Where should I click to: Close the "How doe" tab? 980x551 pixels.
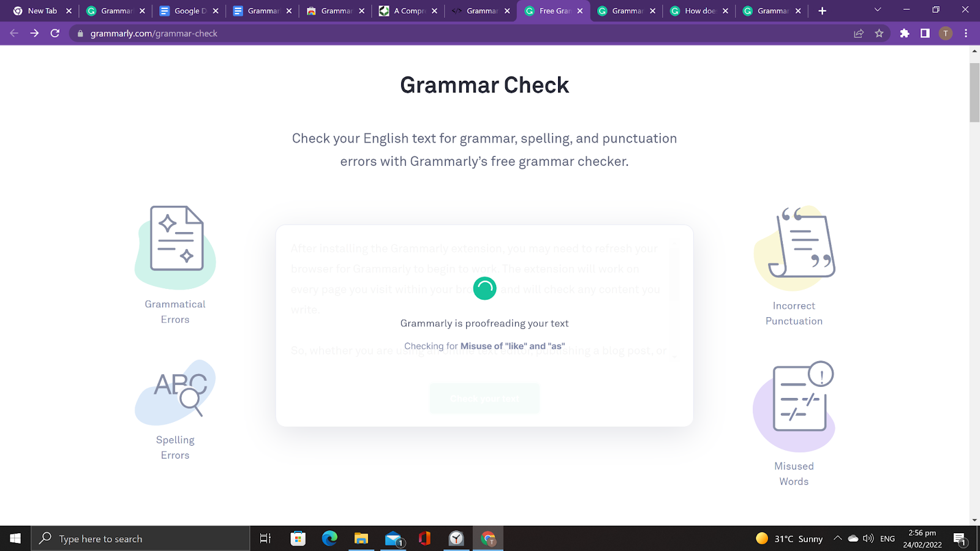tap(725, 11)
